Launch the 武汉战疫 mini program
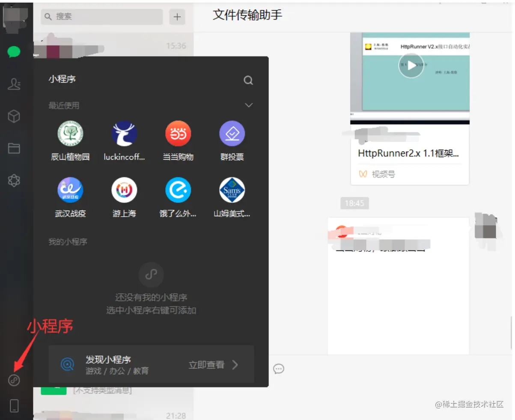 click(70, 197)
